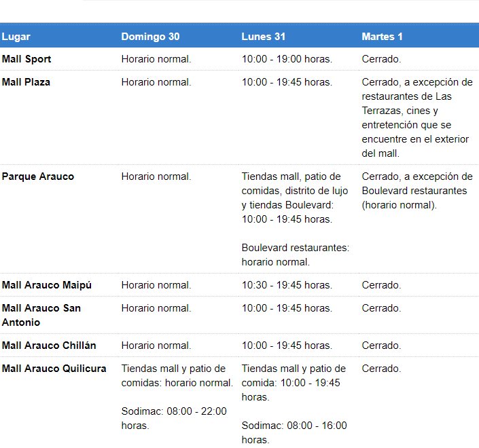Screen dimensions: 479x448
Task: Click Mall Arauco Chillán's Lunes hours cell
Action: 287,346
